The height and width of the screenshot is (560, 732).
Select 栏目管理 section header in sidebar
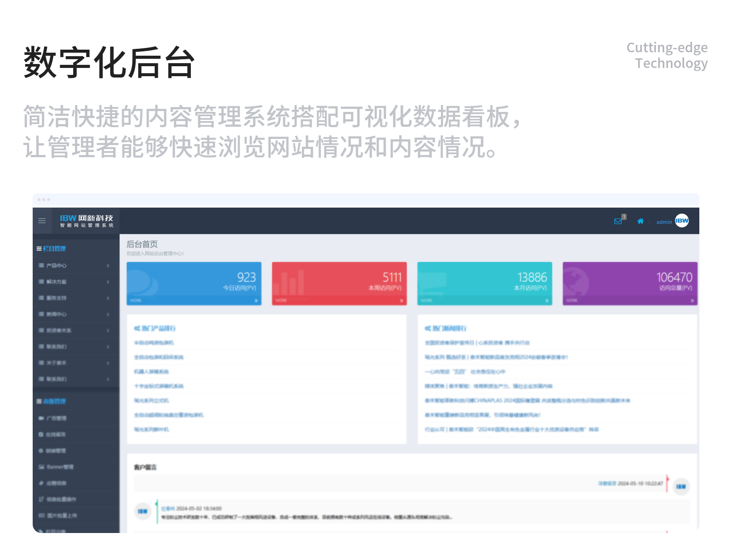click(54, 249)
